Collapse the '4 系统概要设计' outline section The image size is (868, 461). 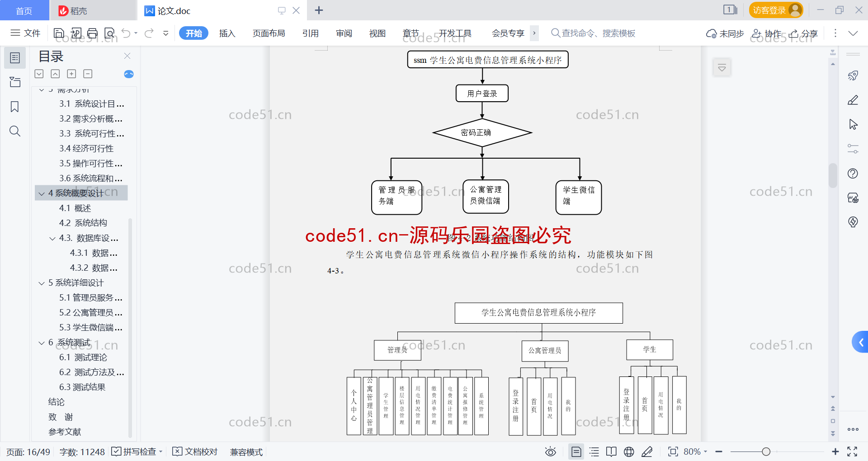(42, 193)
